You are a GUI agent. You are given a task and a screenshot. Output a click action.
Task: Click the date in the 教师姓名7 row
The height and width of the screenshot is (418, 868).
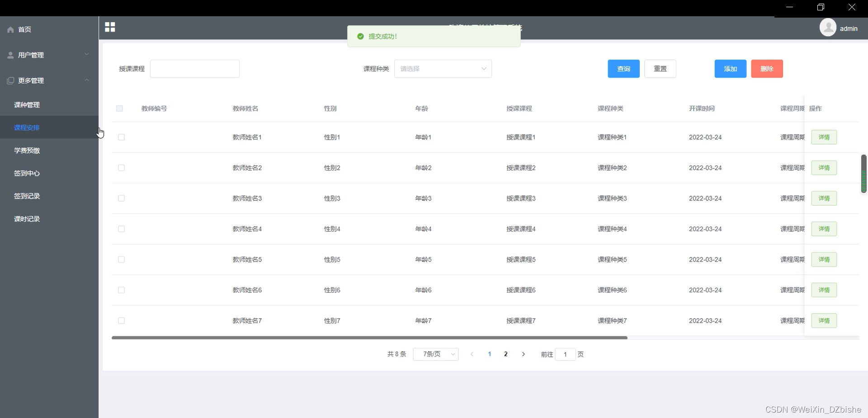tap(705, 321)
